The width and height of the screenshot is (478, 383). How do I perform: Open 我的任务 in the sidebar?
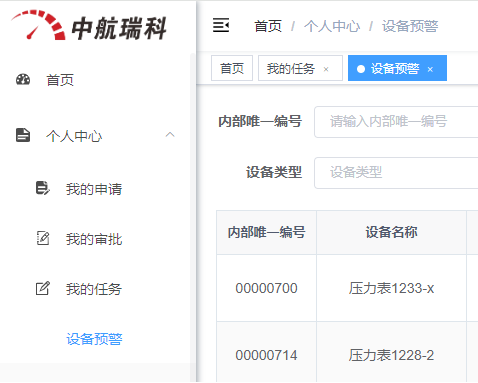pos(95,289)
